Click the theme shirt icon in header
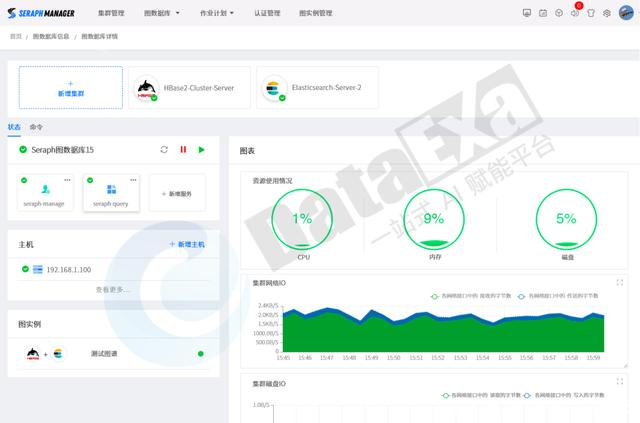 pyautogui.click(x=590, y=13)
